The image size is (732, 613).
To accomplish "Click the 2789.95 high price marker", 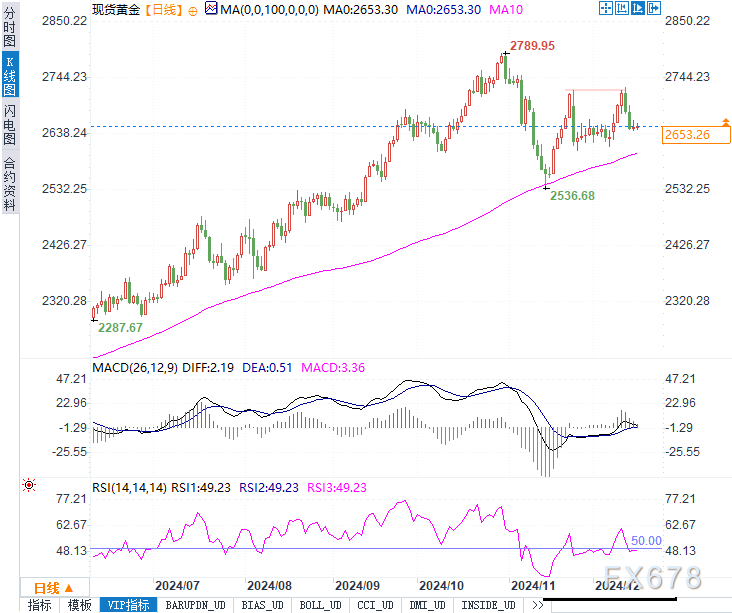I will click(532, 46).
